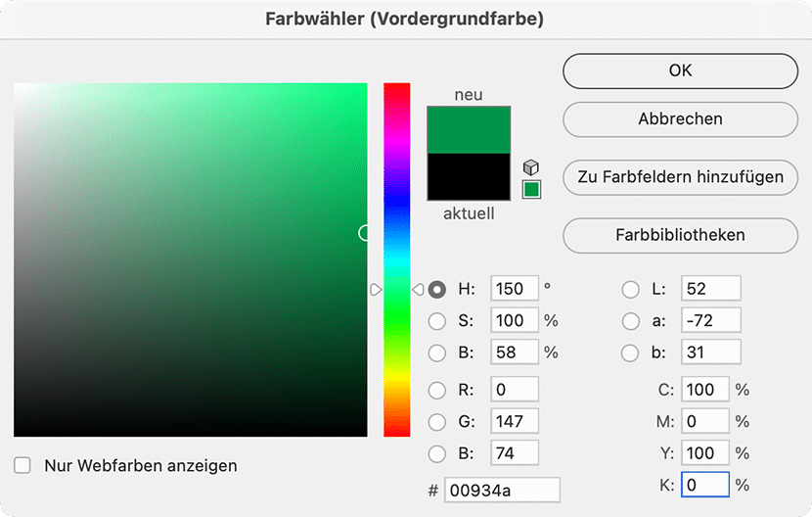The width and height of the screenshot is (812, 517).
Task: Click the Abbrechen button
Action: [680, 119]
